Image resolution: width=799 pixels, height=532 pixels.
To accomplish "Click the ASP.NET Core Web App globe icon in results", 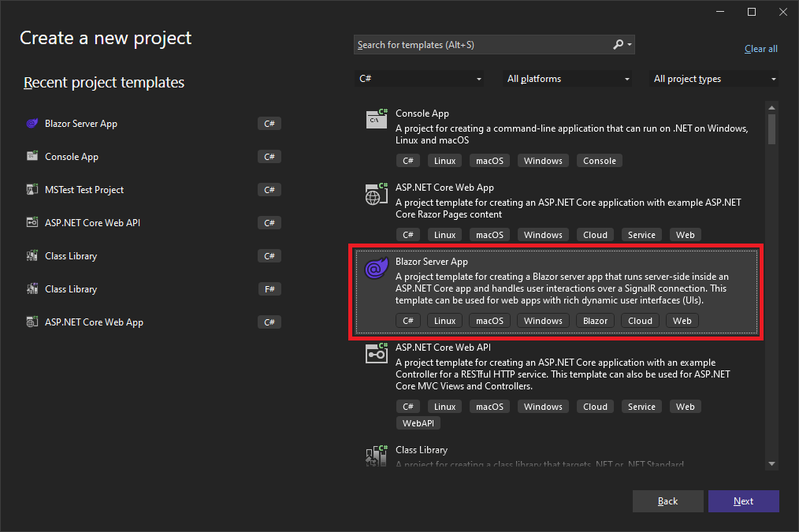I will 377,194.
